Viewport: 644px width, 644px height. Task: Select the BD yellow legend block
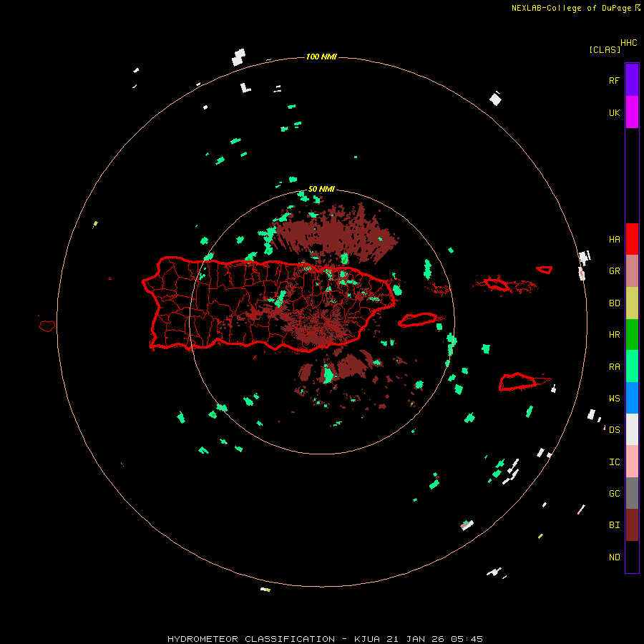632,303
